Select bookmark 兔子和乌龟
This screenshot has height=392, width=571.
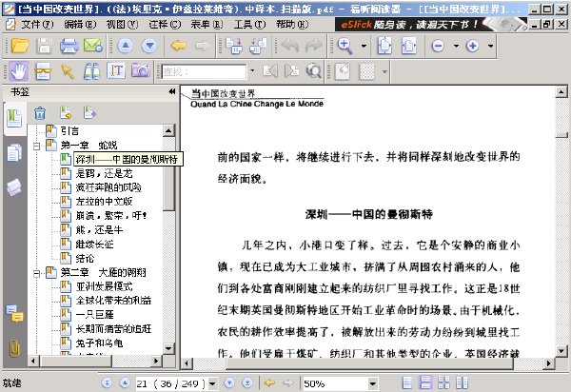[99, 343]
